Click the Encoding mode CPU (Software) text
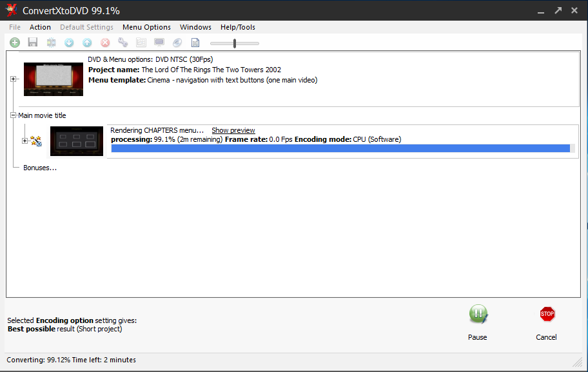This screenshot has height=372, width=588. click(x=348, y=139)
